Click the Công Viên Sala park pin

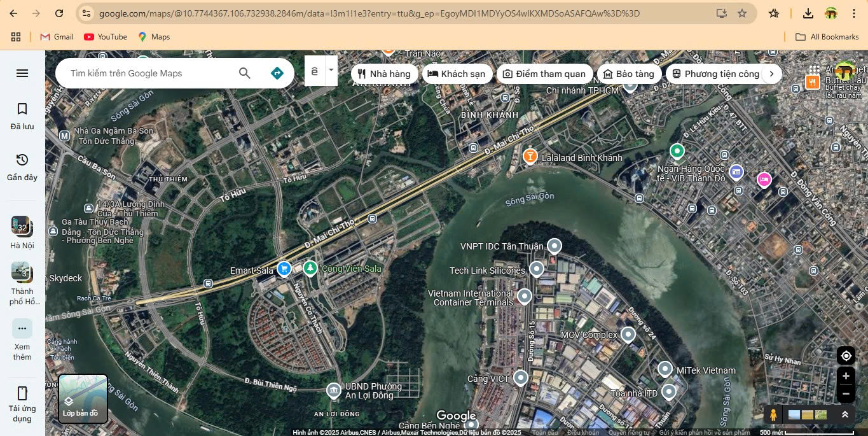(310, 269)
